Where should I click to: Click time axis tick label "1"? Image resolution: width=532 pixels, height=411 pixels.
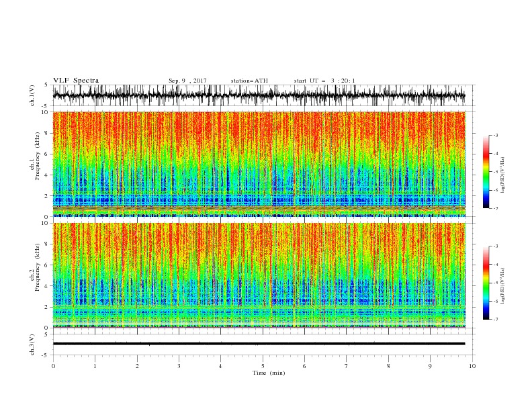pyautogui.click(x=95, y=366)
